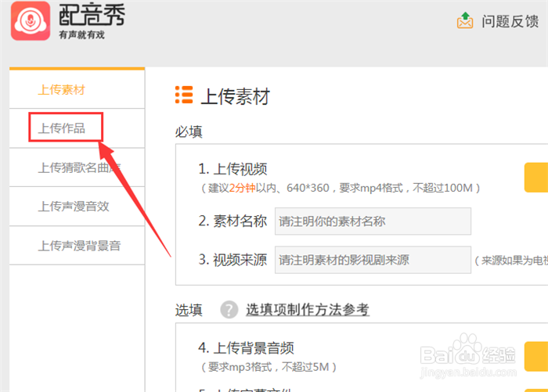Click the question mark help icon
The image size is (548, 392).
pyautogui.click(x=229, y=310)
